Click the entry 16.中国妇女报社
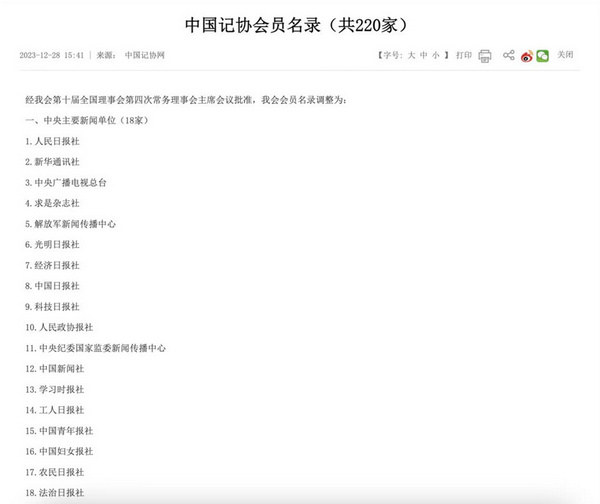The image size is (600, 504). pos(59,451)
